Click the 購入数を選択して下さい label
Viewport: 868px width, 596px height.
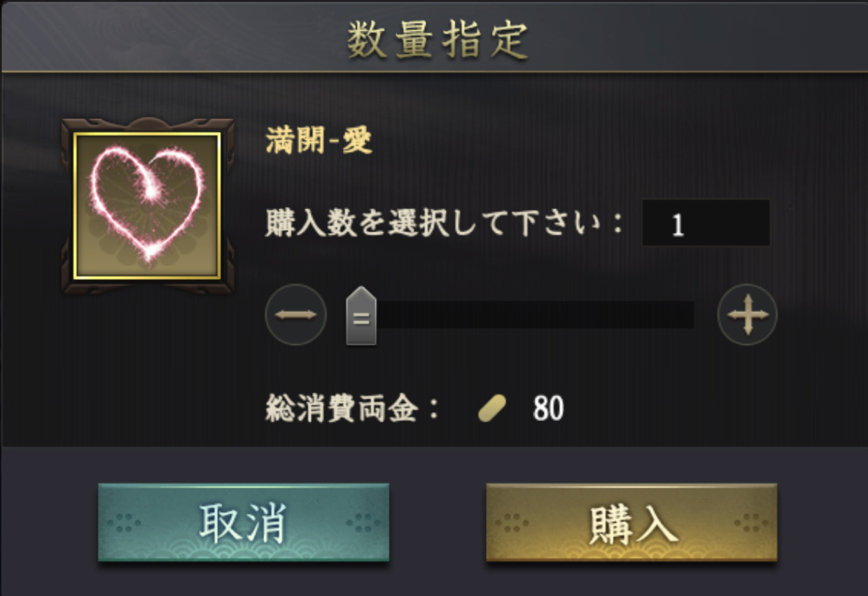tap(437, 223)
